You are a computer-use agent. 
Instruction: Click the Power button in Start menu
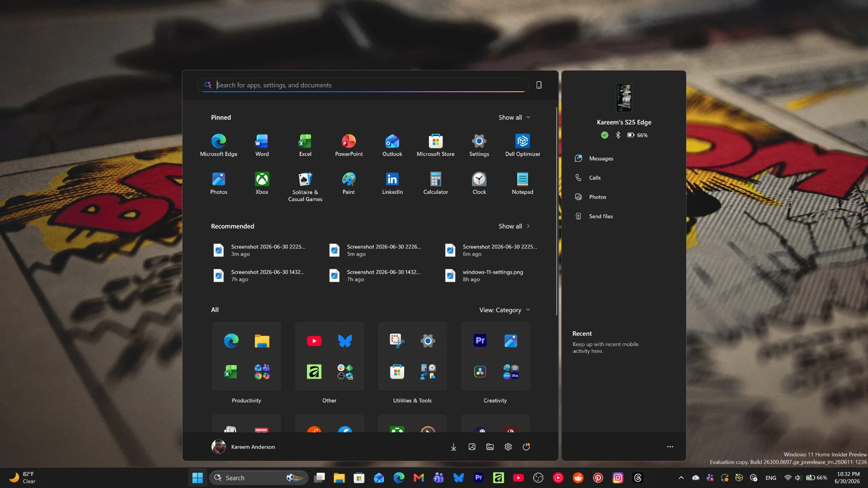[526, 447]
